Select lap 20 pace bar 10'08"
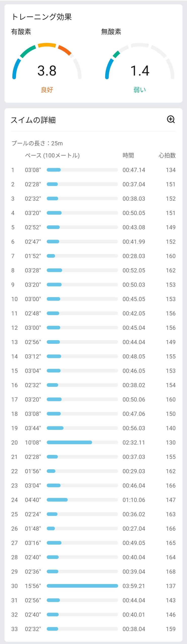Viewport: 187px width, 644px height. tap(82, 442)
